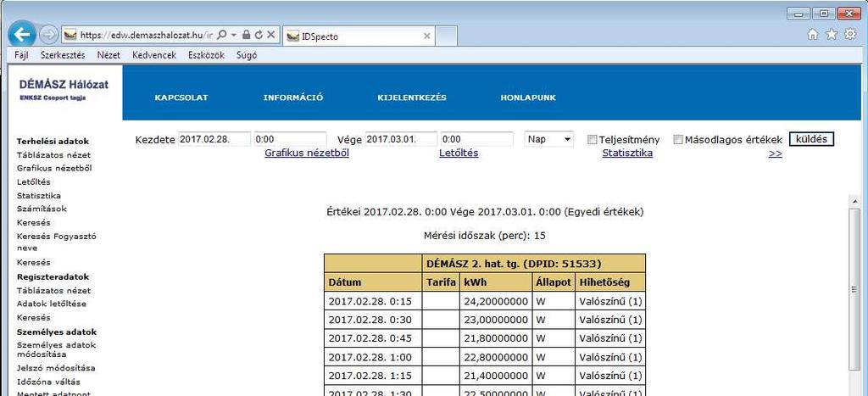Follow the Statisztika link under Teljesítmény
Viewport: 868px width, 396px height.
[627, 153]
